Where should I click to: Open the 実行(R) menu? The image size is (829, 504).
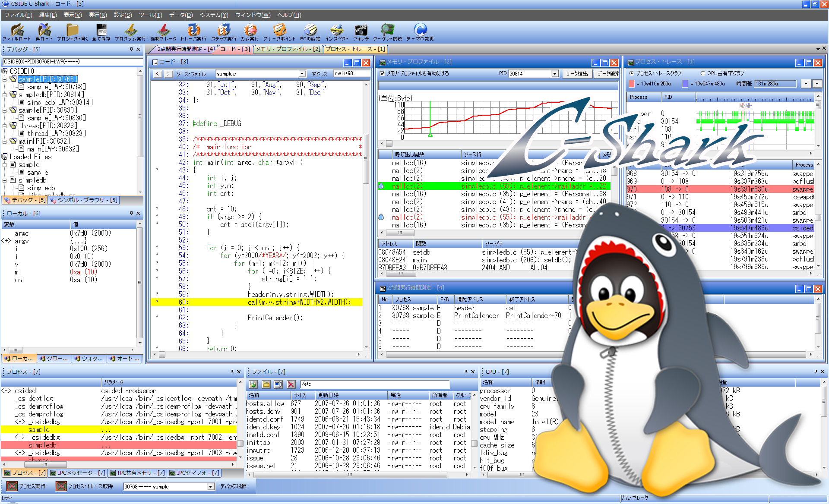point(98,15)
